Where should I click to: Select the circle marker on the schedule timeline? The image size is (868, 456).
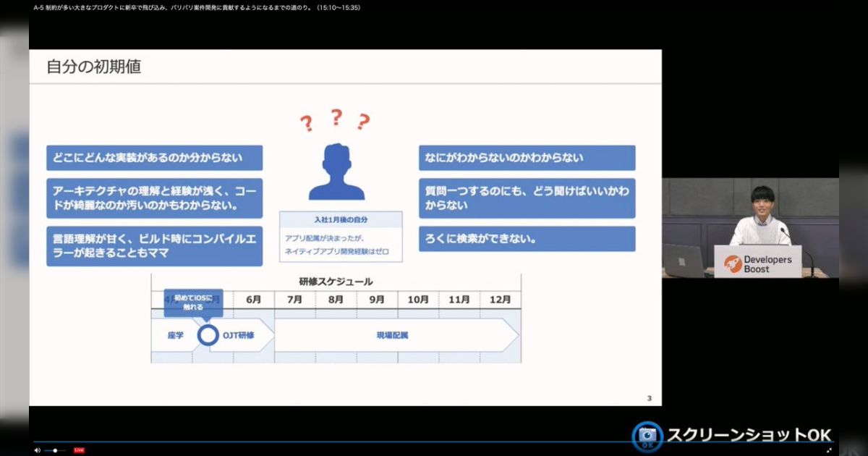click(208, 335)
